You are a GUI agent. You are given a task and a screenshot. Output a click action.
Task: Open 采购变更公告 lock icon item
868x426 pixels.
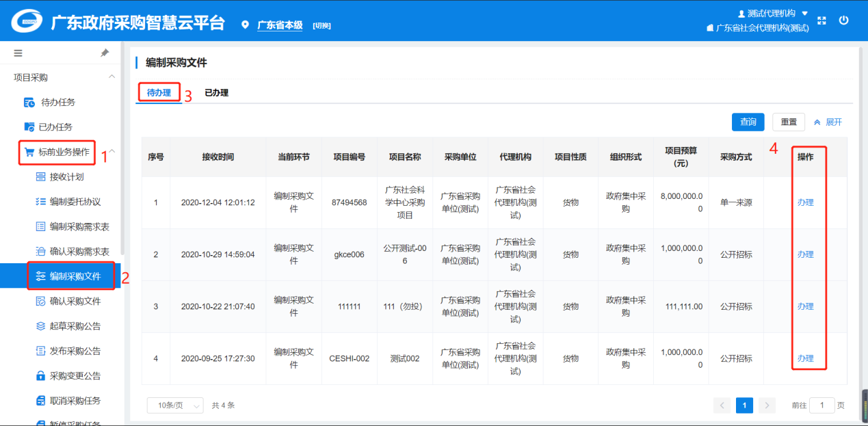75,376
